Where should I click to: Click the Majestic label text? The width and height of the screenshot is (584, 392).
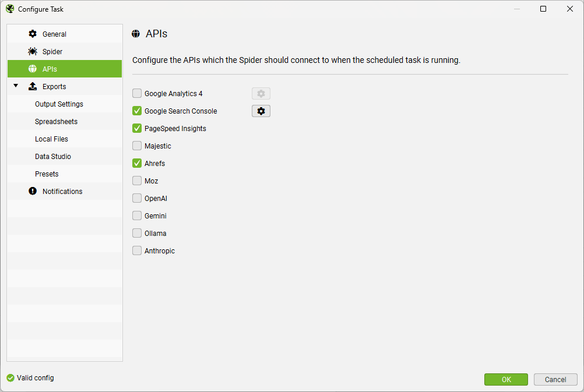click(x=158, y=146)
